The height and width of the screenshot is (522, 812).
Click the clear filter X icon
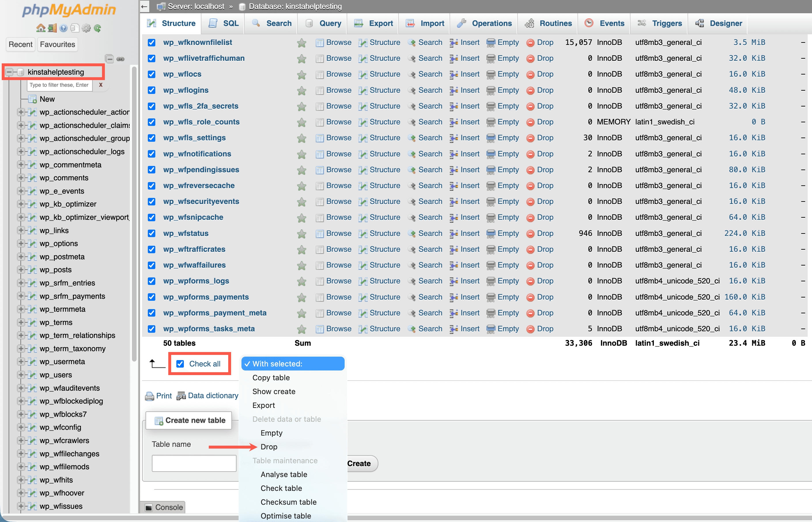pyautogui.click(x=101, y=85)
